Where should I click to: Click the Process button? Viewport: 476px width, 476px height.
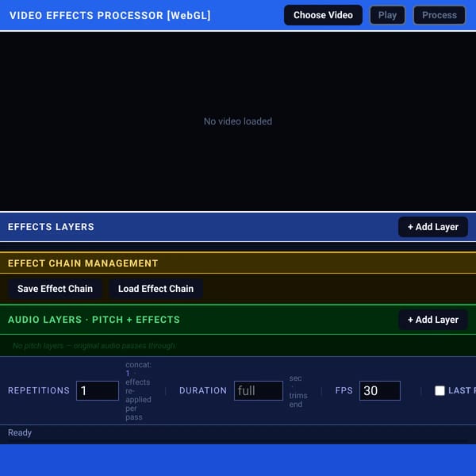tap(439, 15)
